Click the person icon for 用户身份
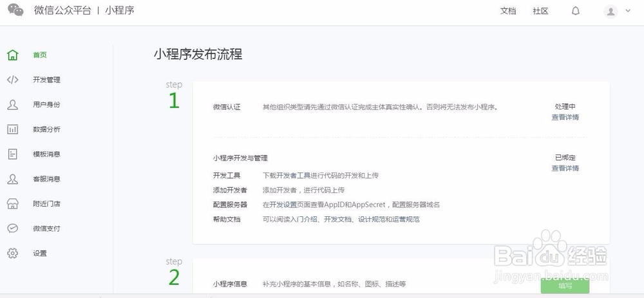This screenshot has height=298, width=644. [13, 105]
